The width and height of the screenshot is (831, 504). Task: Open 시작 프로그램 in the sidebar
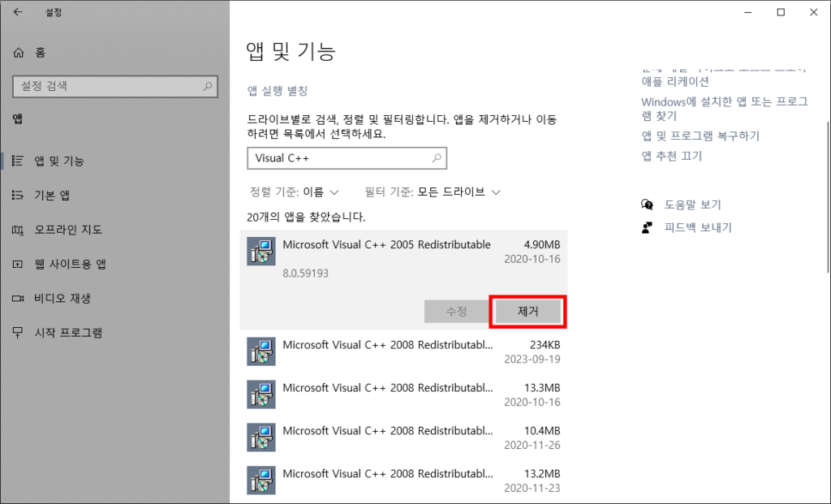click(x=68, y=333)
